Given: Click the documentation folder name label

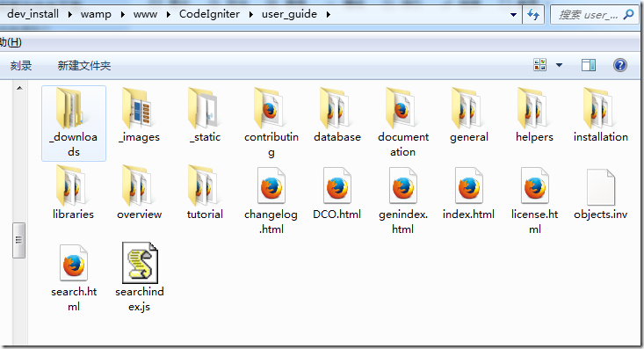Looking at the screenshot, I should pyautogui.click(x=403, y=144).
